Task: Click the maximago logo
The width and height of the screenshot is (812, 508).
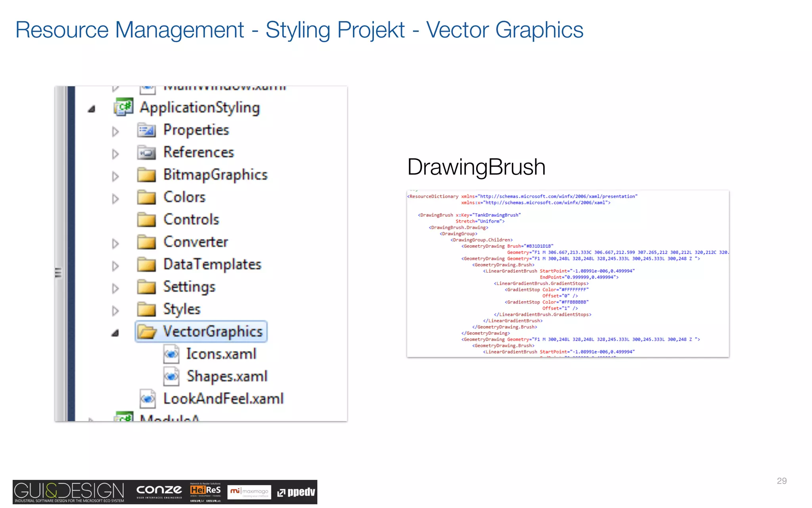Action: (249, 492)
